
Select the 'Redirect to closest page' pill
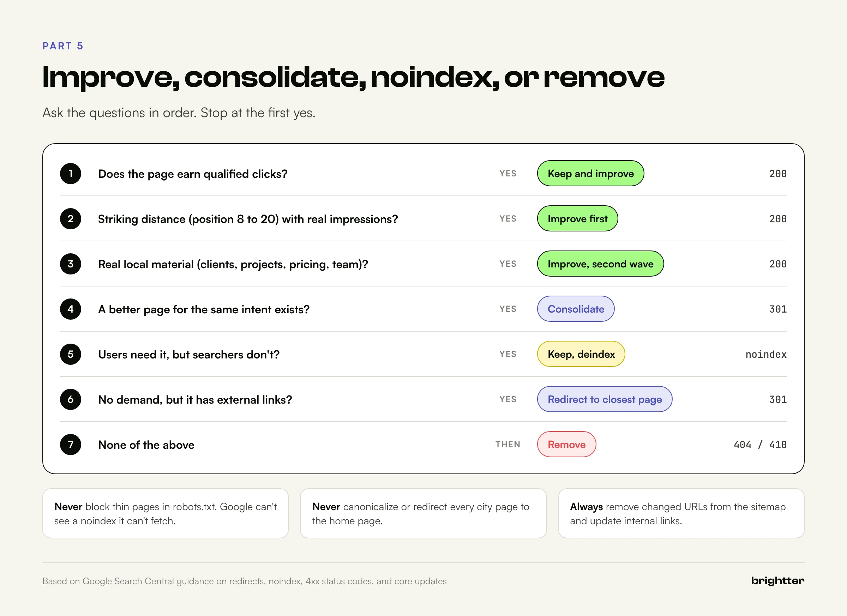[x=605, y=399]
